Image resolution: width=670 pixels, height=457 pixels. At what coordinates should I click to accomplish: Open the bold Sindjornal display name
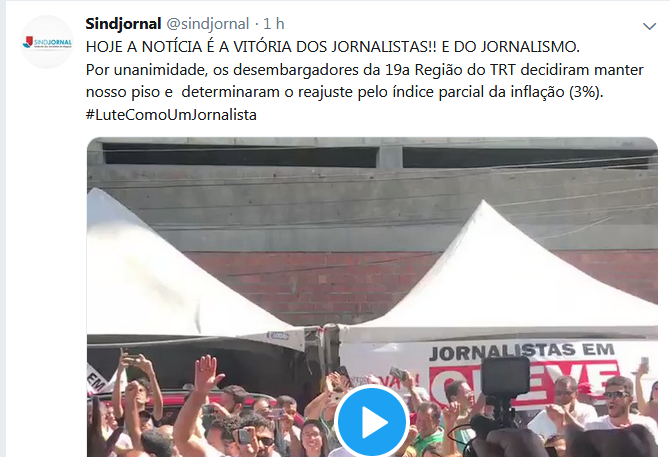pos(123,24)
